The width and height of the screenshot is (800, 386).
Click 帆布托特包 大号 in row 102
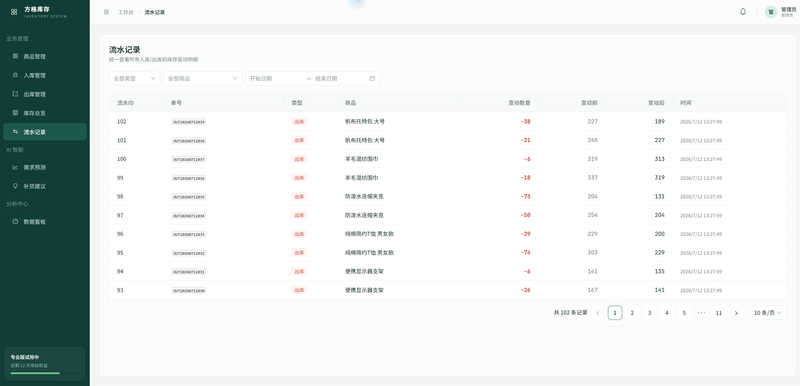365,122
